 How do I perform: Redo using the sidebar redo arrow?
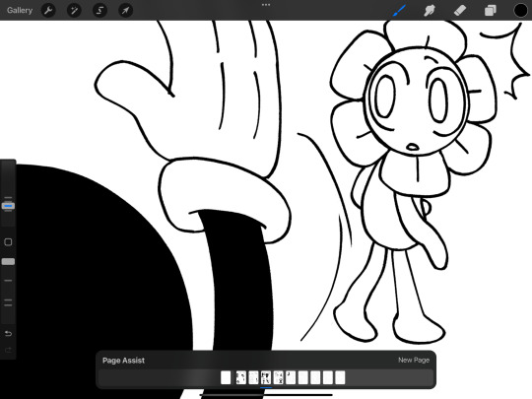point(8,350)
